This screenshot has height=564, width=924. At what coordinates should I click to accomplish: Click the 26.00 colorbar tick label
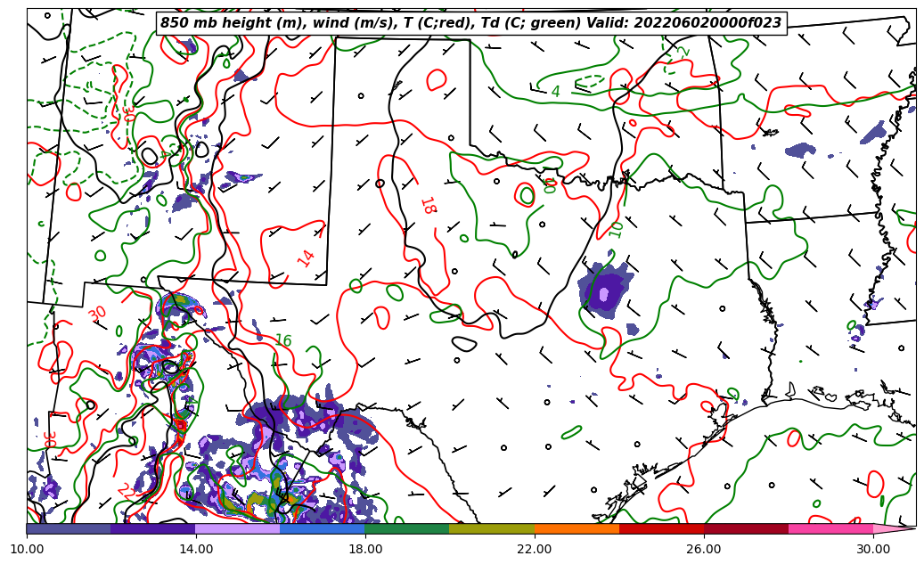pos(704,549)
